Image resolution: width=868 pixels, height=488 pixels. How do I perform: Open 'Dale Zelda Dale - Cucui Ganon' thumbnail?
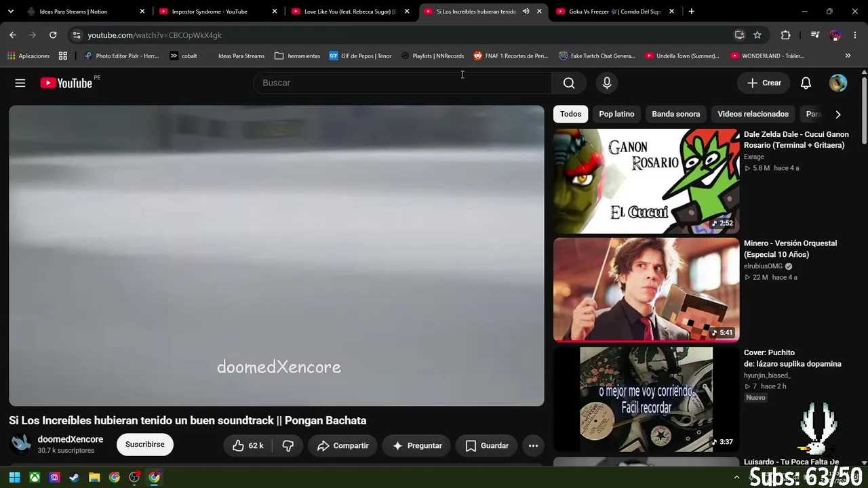coord(646,181)
